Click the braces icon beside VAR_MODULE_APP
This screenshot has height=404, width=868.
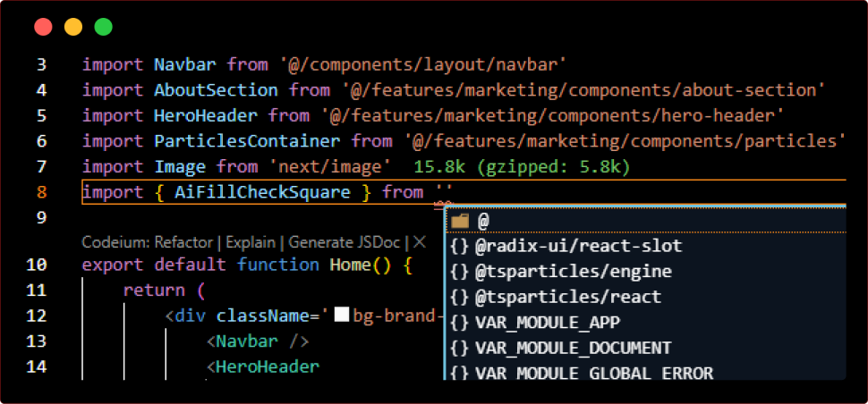click(460, 322)
